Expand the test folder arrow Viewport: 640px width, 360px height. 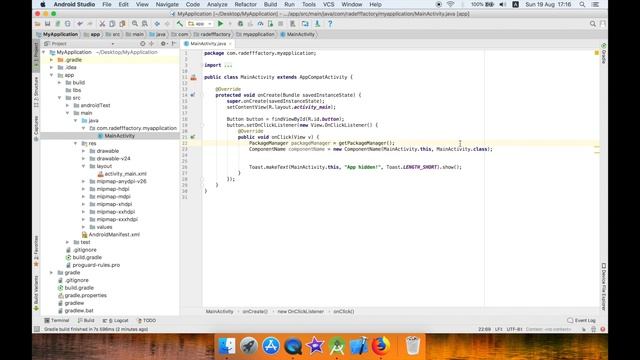click(x=68, y=242)
